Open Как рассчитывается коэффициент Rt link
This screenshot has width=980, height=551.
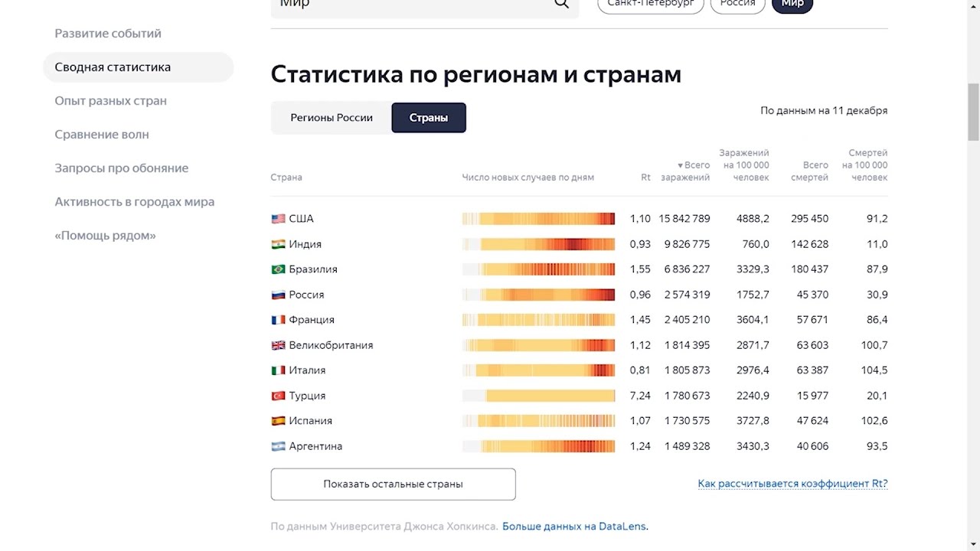pos(792,484)
